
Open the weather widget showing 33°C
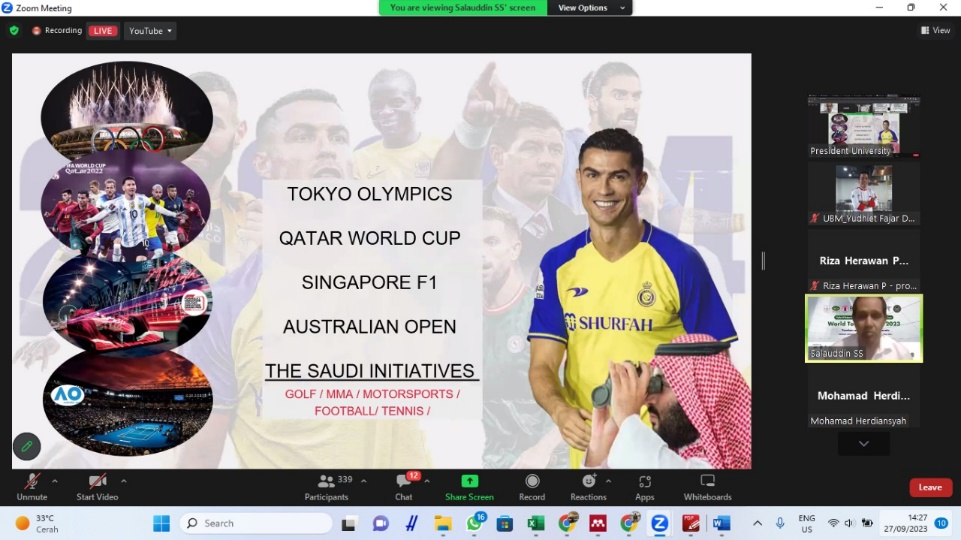(x=37, y=523)
